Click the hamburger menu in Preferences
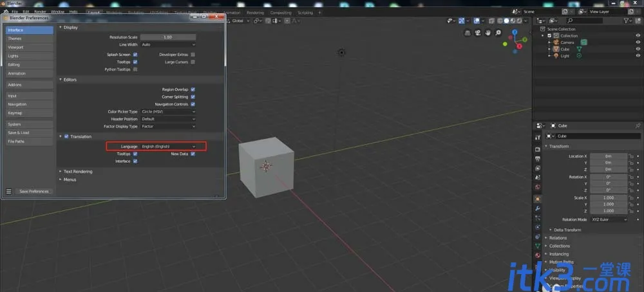This screenshot has height=292, width=644. click(8, 191)
